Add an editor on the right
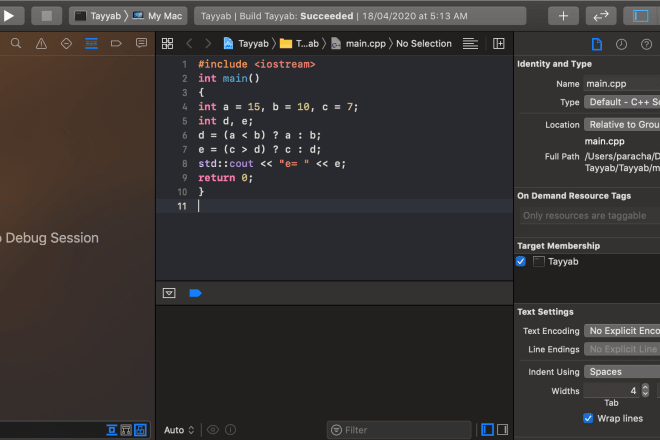The height and width of the screenshot is (440, 660). click(499, 43)
